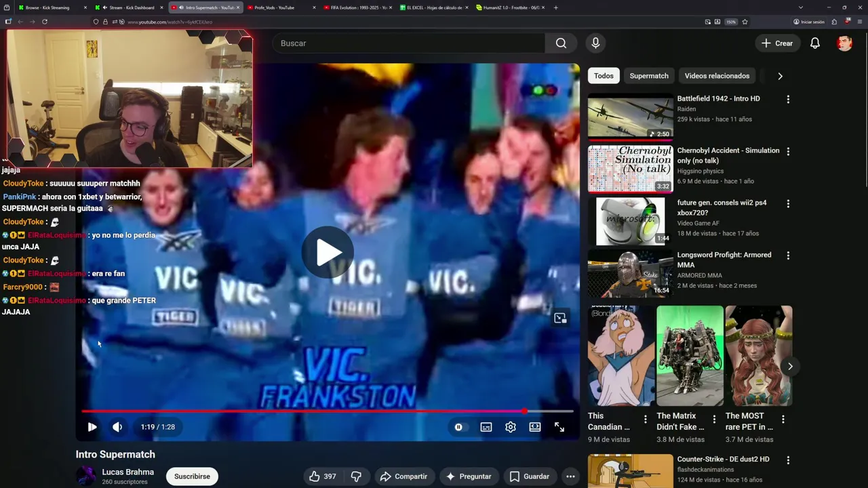Play the video with the center play button
Image resolution: width=868 pixels, height=488 pixels.
coord(328,252)
